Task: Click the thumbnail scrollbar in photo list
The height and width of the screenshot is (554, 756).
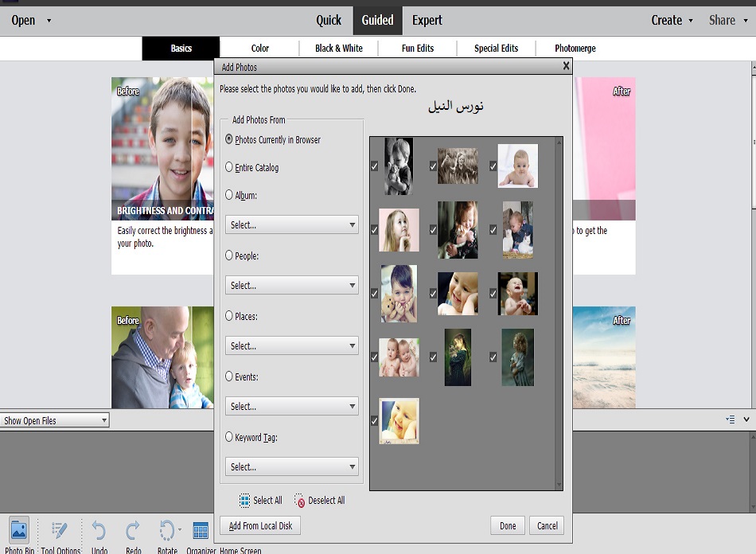Action: click(x=559, y=314)
